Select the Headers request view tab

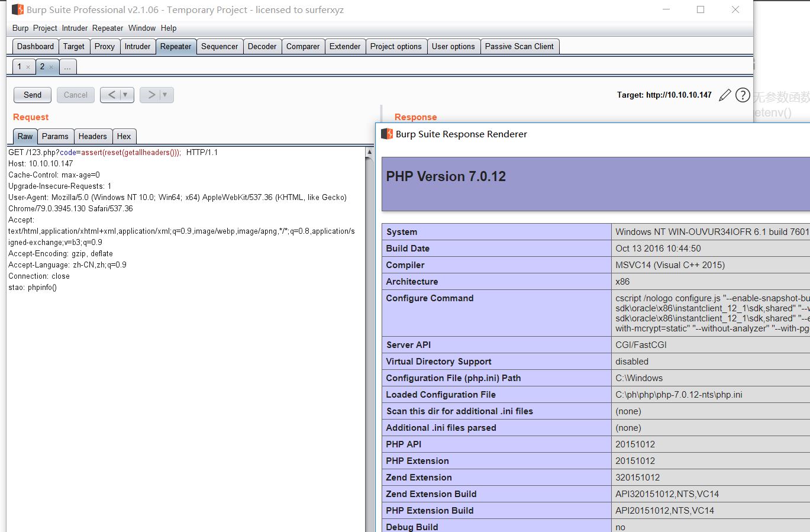[x=93, y=136]
